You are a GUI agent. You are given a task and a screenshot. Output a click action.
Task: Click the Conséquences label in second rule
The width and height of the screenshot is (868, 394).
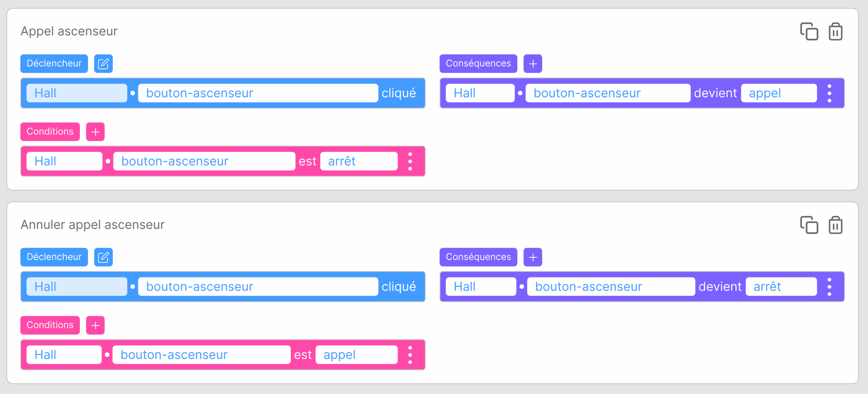pyautogui.click(x=478, y=257)
